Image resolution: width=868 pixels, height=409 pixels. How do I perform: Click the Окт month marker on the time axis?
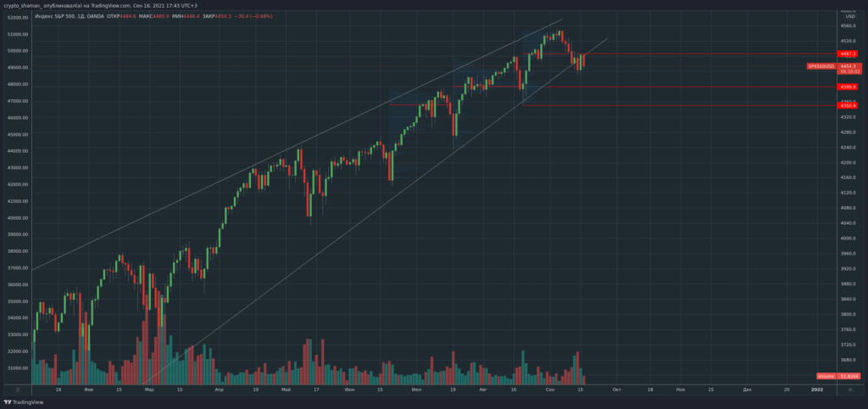(x=616, y=389)
